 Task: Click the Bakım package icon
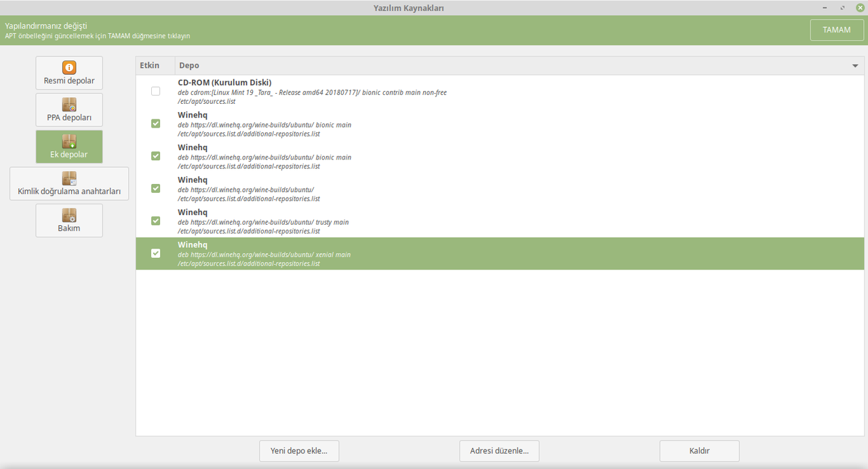click(x=69, y=215)
